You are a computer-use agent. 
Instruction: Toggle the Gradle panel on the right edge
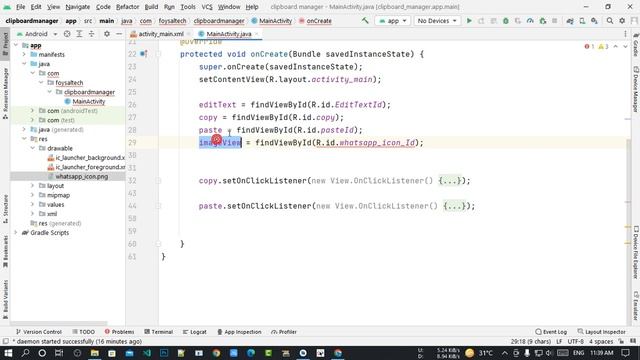(x=636, y=45)
